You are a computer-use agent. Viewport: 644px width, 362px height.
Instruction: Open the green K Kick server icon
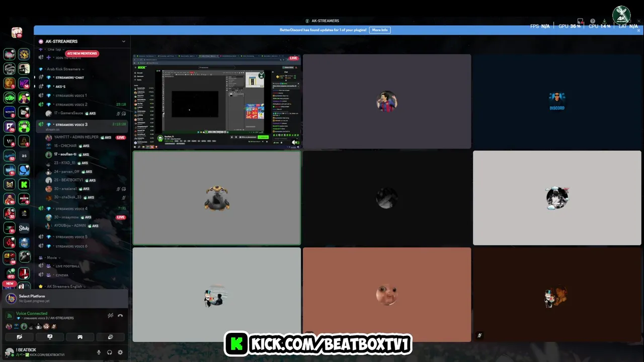tap(24, 185)
